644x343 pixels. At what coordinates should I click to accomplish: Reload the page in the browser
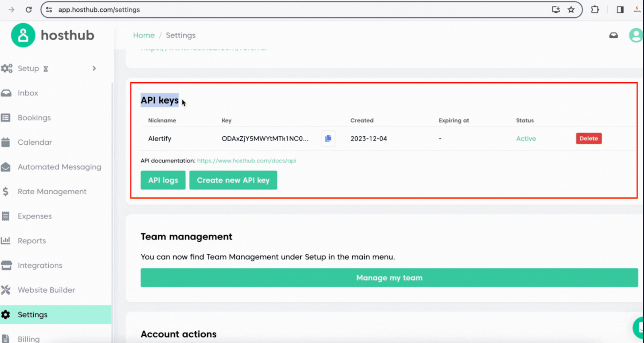(x=29, y=10)
